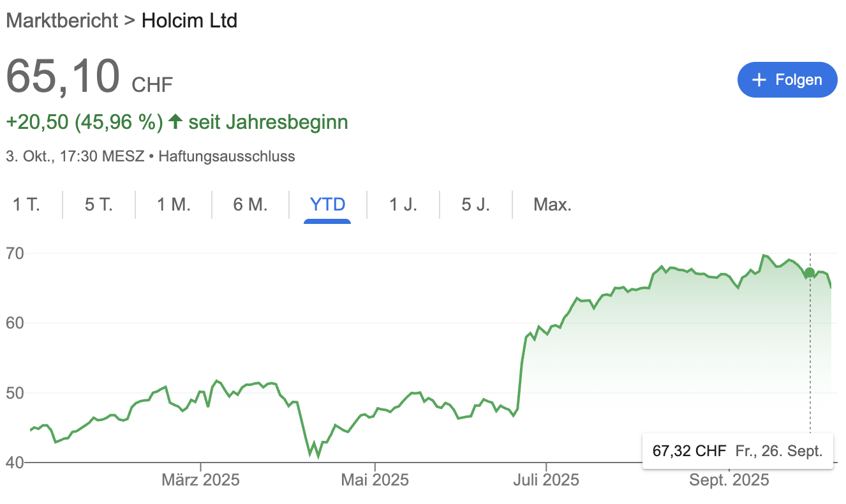
Task: Show the 1 M. chart range
Action: coord(174,205)
